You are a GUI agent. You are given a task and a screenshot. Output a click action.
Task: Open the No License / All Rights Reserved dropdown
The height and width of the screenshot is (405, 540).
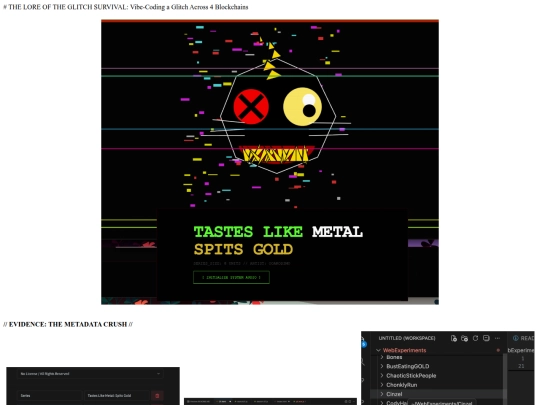pos(90,374)
